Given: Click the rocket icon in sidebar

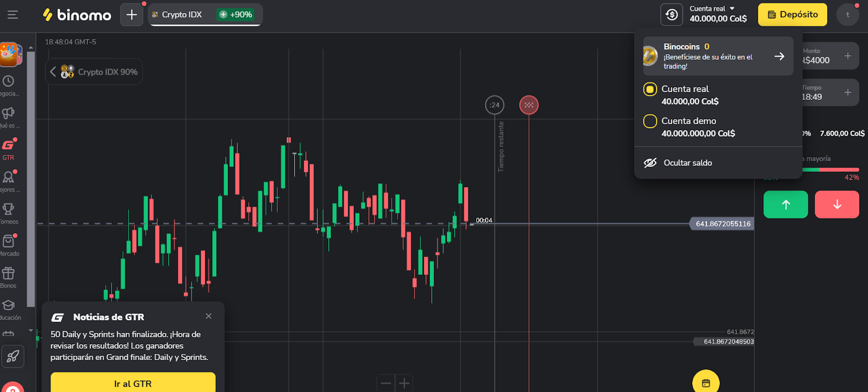Looking at the screenshot, I should click(x=13, y=356).
